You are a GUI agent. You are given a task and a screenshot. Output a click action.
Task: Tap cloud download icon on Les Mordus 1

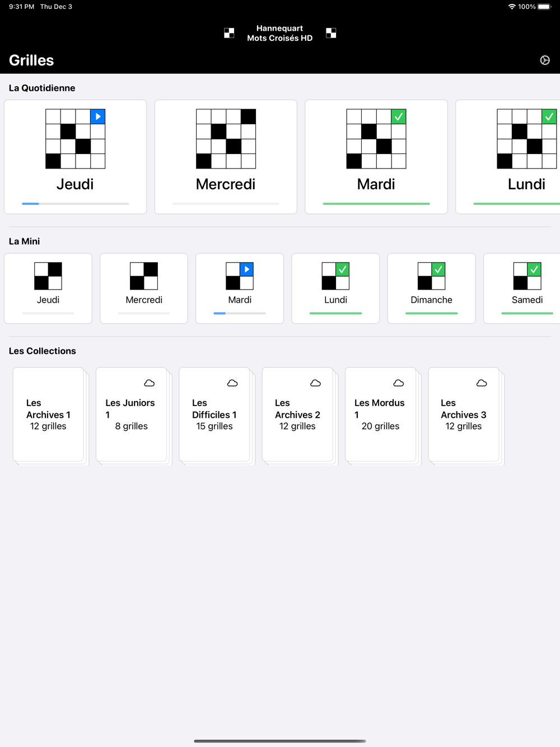pyautogui.click(x=399, y=383)
